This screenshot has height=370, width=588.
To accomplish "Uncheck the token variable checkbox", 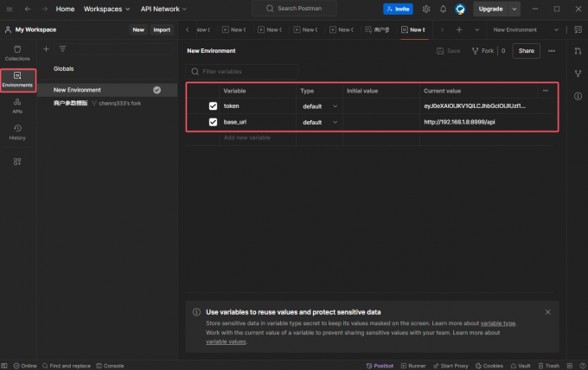I will 213,106.
